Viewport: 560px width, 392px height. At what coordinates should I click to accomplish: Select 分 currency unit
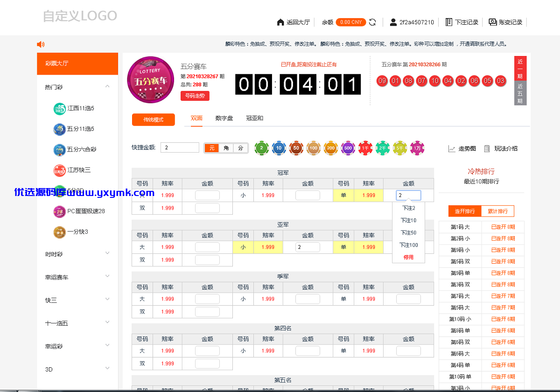pyautogui.click(x=240, y=148)
